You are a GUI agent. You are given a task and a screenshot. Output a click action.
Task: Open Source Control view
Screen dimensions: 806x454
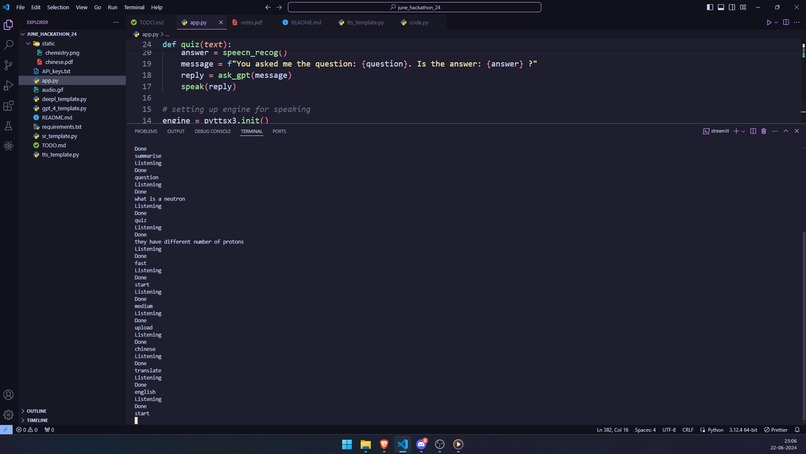(x=8, y=65)
